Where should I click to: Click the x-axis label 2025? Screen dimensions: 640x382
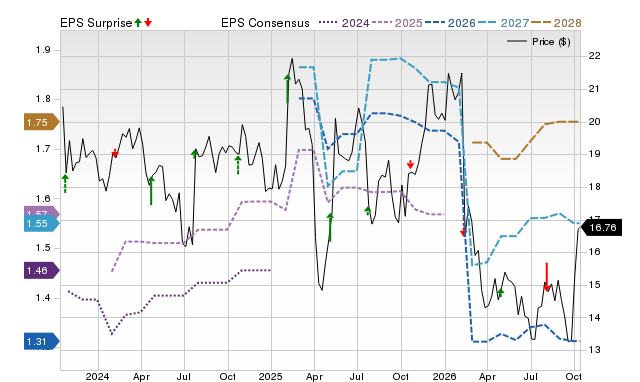coord(271,377)
